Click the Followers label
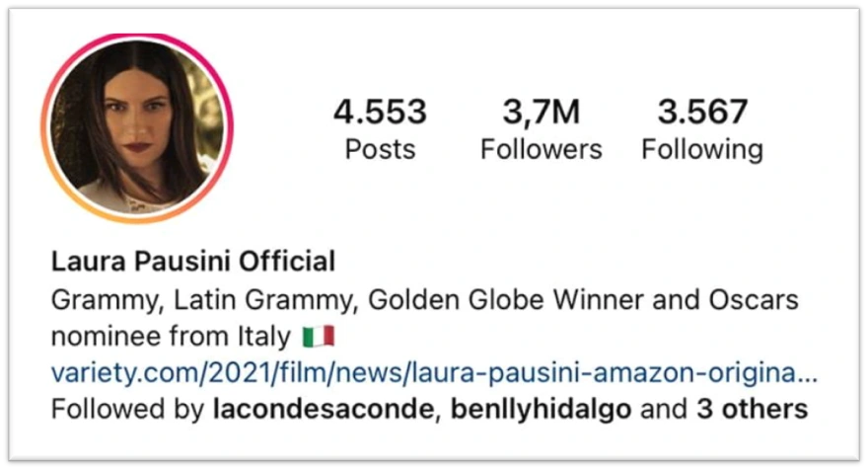This screenshot has height=470, width=868. [542, 149]
